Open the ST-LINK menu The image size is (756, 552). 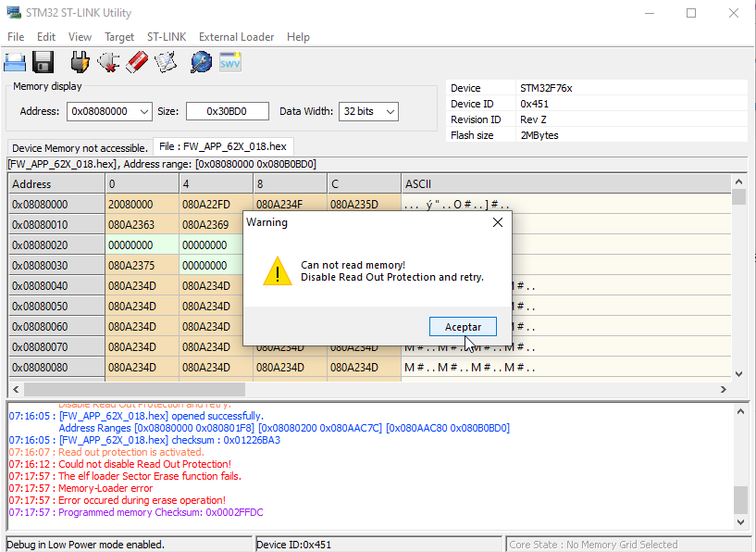coord(167,37)
